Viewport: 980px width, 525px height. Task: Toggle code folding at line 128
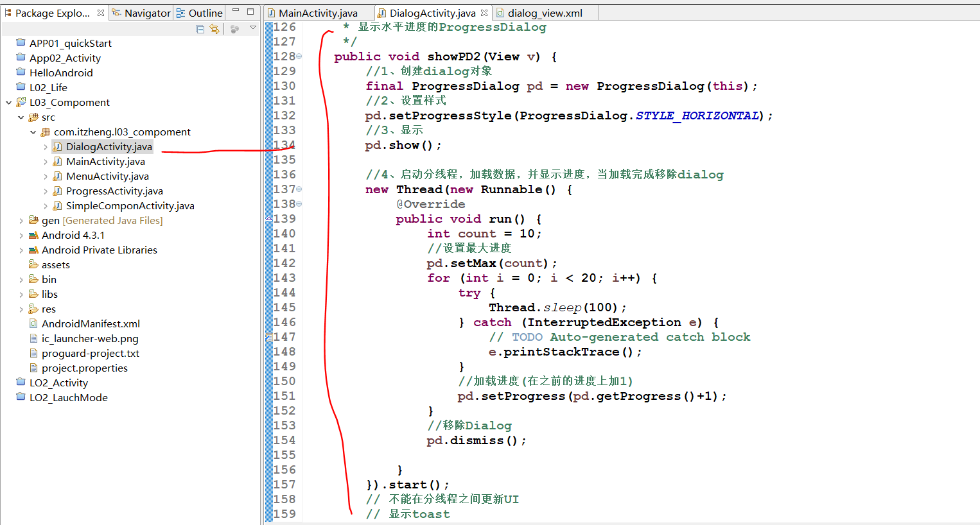click(299, 56)
